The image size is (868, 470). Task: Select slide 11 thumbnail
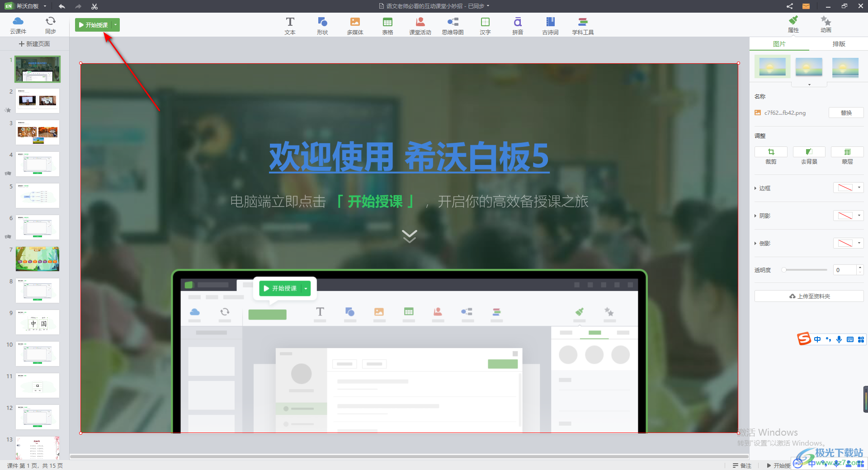38,385
